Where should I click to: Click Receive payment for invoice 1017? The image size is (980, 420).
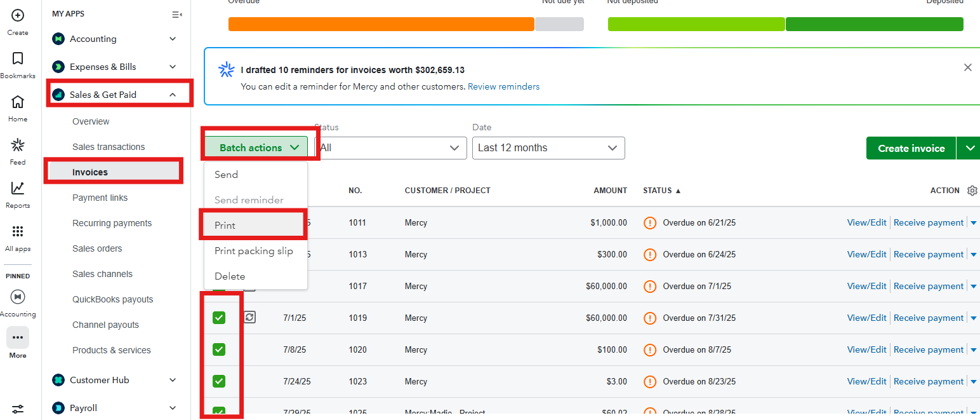pyautogui.click(x=929, y=286)
